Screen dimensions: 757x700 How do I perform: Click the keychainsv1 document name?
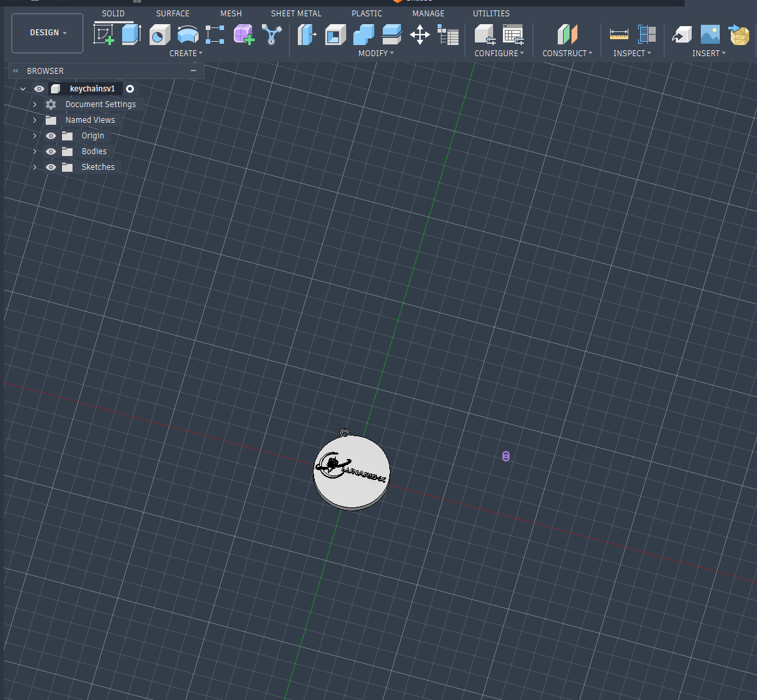point(92,89)
